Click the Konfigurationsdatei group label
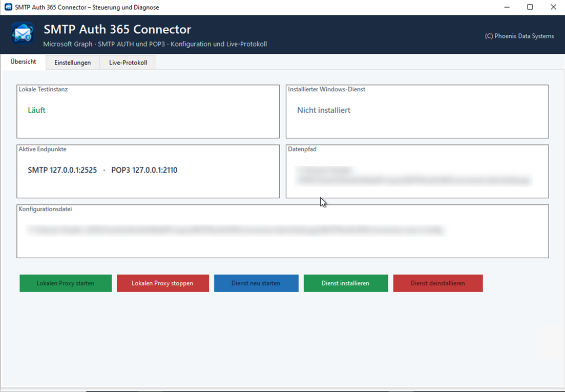Image resolution: width=565 pixels, height=392 pixels. [46, 209]
